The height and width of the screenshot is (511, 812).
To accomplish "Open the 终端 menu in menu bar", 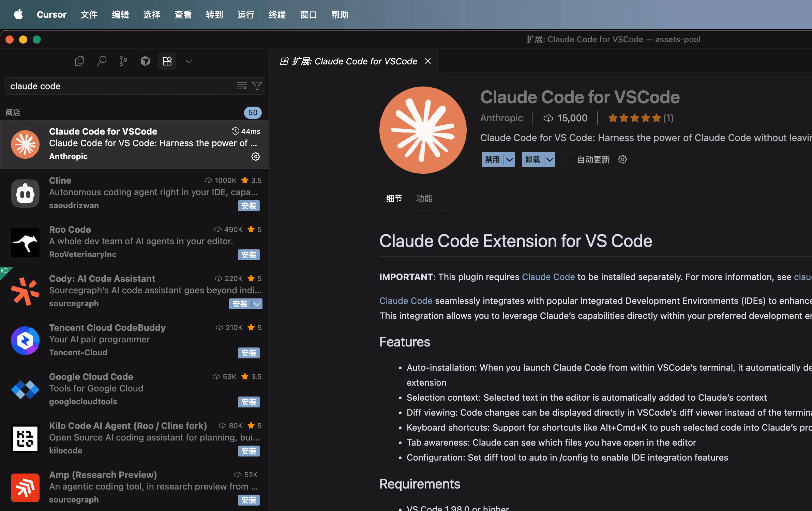I will click(277, 15).
